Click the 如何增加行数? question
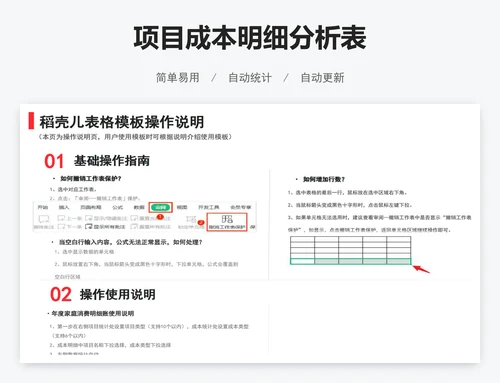The width and height of the screenshot is (500, 383). [324, 179]
